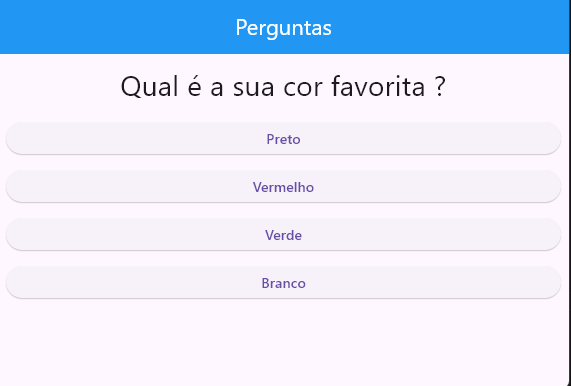Click the question text about favorite color
The image size is (571, 386).
[283, 87]
